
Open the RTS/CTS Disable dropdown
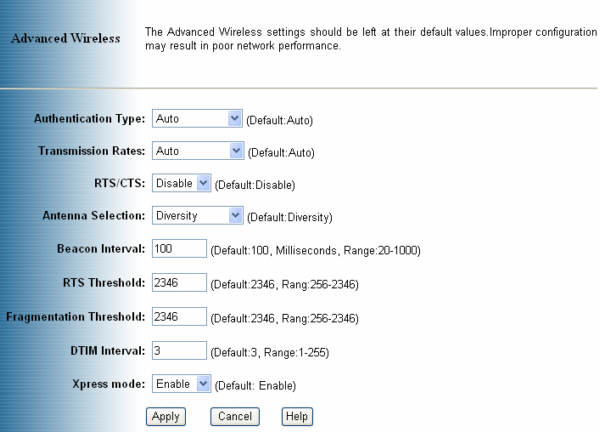tap(181, 183)
